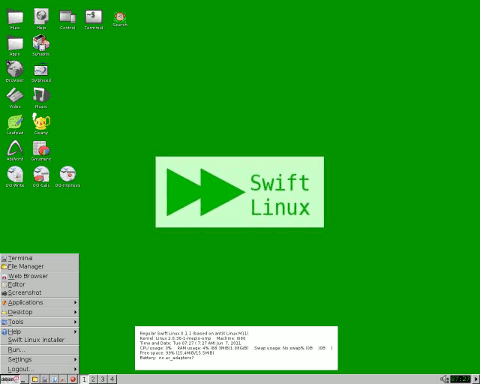Switch to workspace 3
This screenshot has width=480, height=384.
[103, 379]
